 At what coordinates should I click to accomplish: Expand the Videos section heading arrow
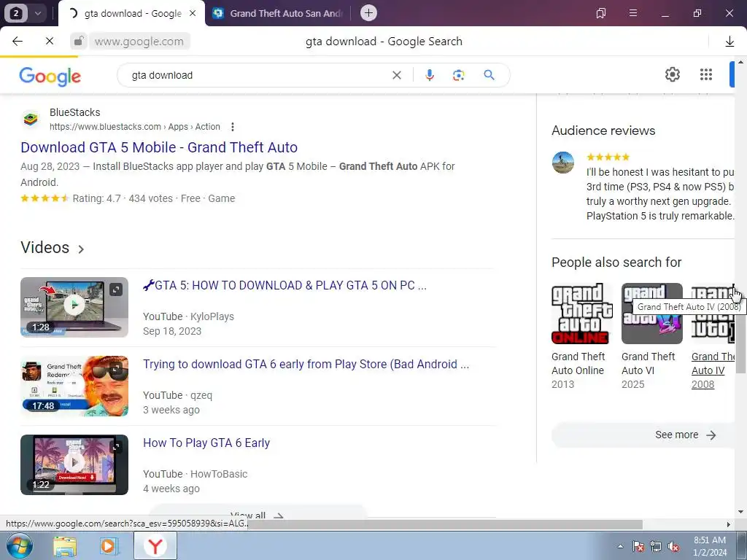81,249
